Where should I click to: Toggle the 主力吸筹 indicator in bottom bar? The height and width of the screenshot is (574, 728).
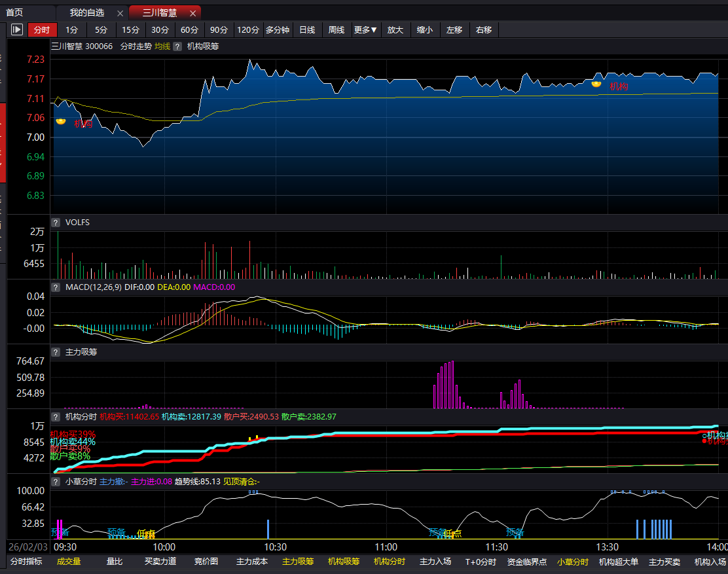[x=298, y=562]
